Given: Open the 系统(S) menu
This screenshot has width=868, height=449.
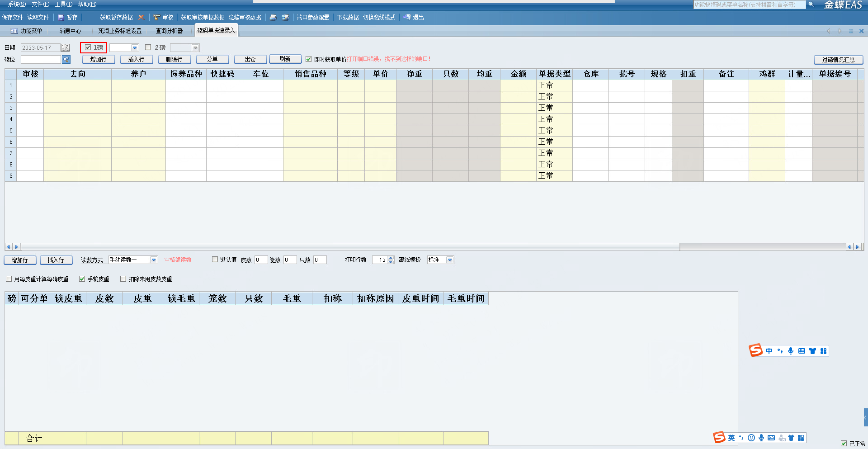Looking at the screenshot, I should pos(17,4).
